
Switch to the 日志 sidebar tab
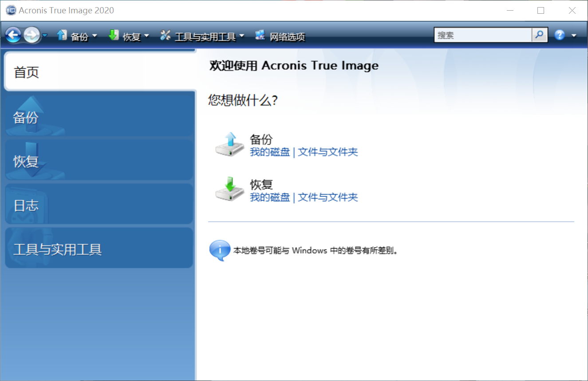coord(99,205)
